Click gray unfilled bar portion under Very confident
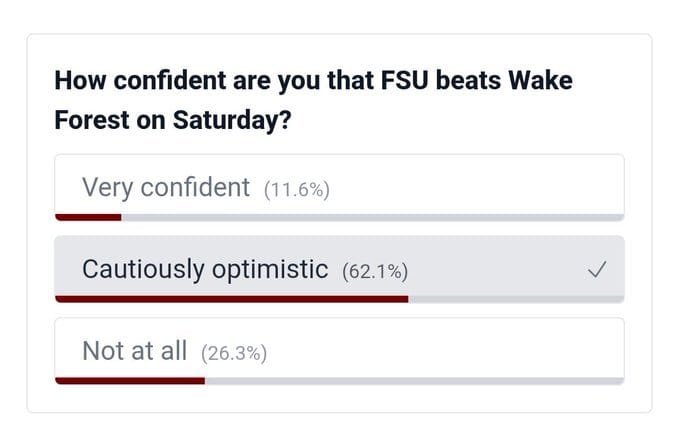Image resolution: width=679 pixels, height=446 pixels. pos(372,216)
